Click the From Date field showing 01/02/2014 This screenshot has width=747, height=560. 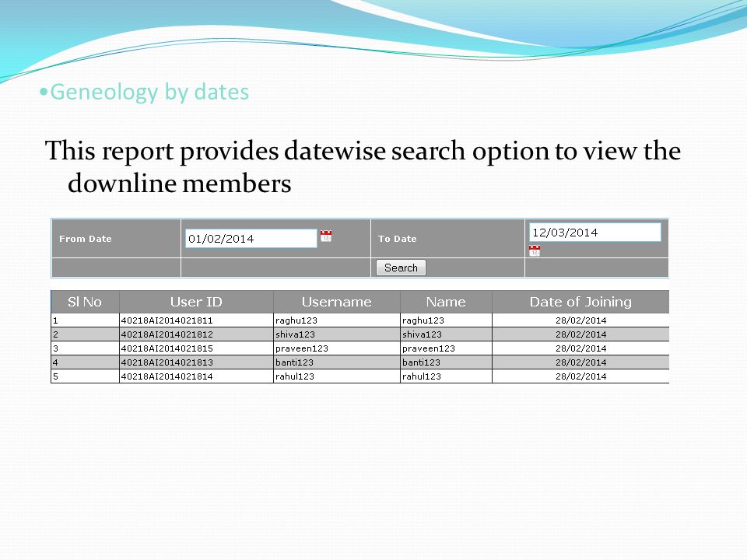tap(251, 239)
